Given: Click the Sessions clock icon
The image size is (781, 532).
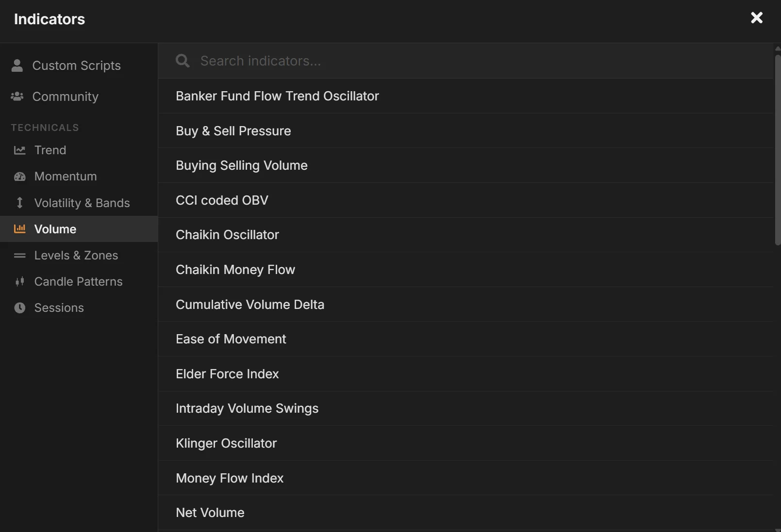Looking at the screenshot, I should coord(20,307).
